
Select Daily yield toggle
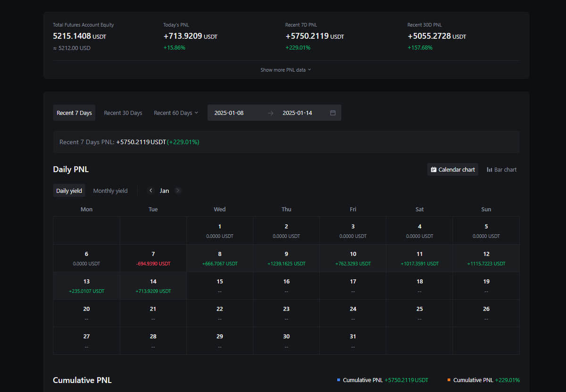point(69,191)
